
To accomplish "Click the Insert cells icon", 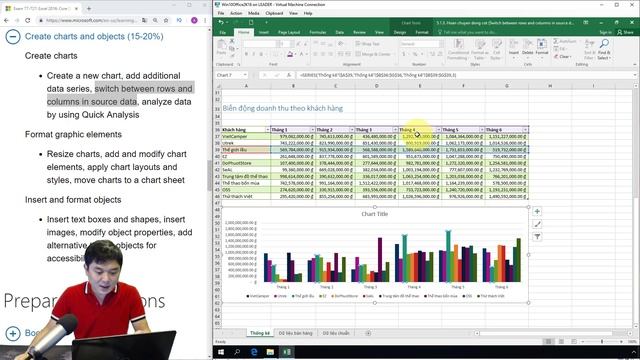I will 513,44.
